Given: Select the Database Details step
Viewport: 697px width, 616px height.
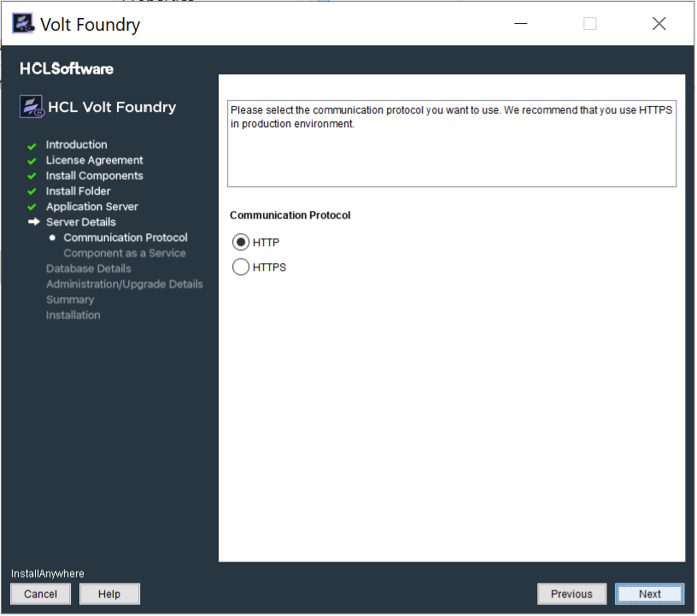Looking at the screenshot, I should click(x=89, y=269).
